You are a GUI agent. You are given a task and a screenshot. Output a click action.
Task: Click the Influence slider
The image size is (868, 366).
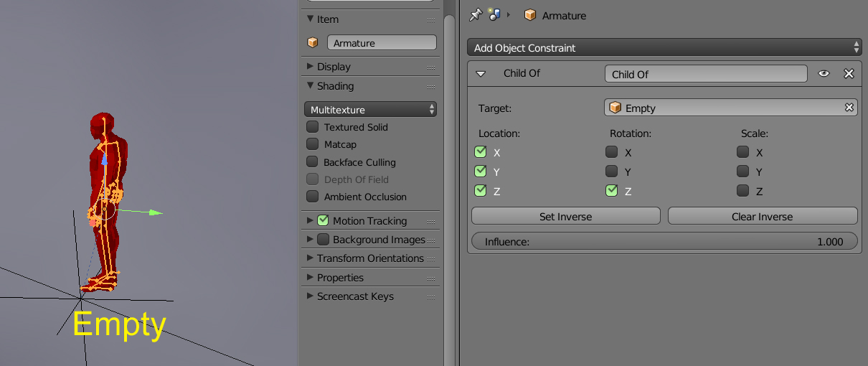(x=664, y=242)
